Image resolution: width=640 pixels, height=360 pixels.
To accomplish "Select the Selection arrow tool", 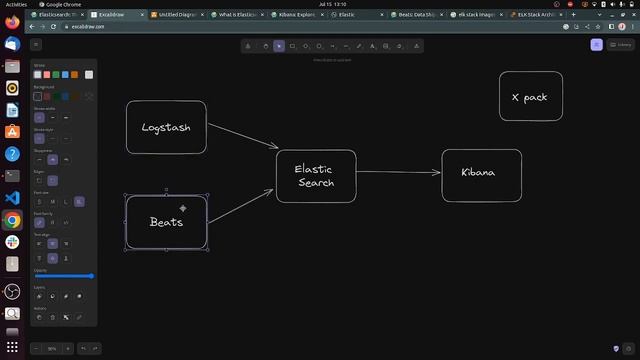I will coord(279,46).
